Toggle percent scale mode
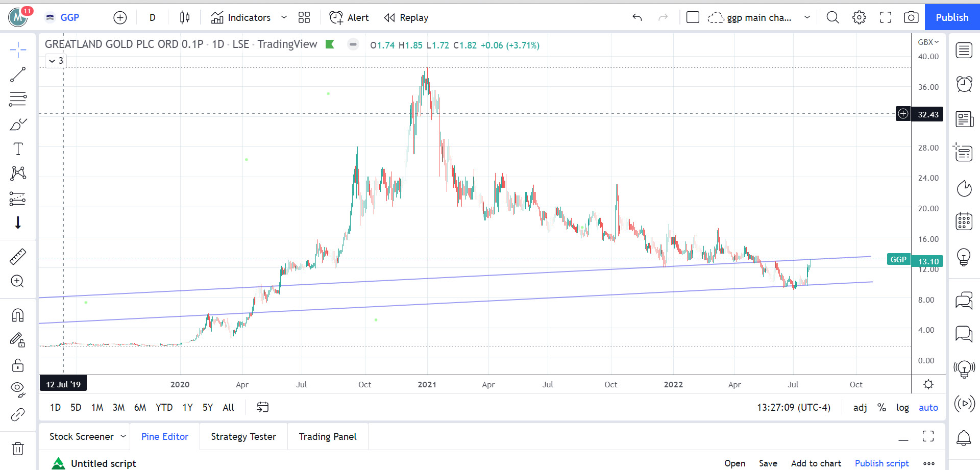Viewport: 980px width, 470px height. 881,407
